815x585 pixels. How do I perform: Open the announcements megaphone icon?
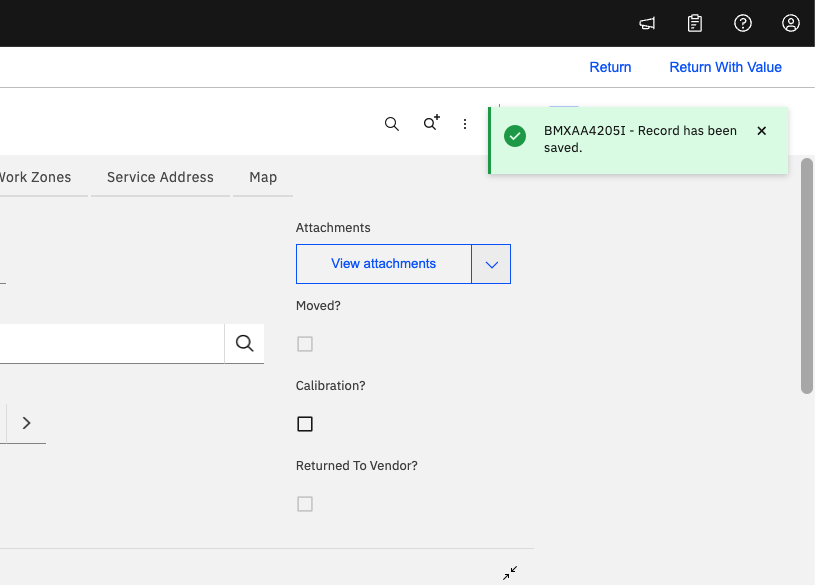pos(647,23)
